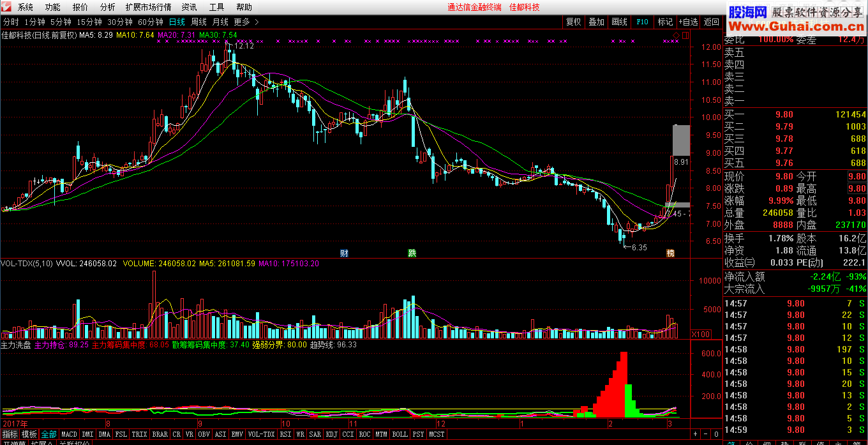Select the BOLL indicator
This screenshot has height=445, width=868.
pos(400,434)
